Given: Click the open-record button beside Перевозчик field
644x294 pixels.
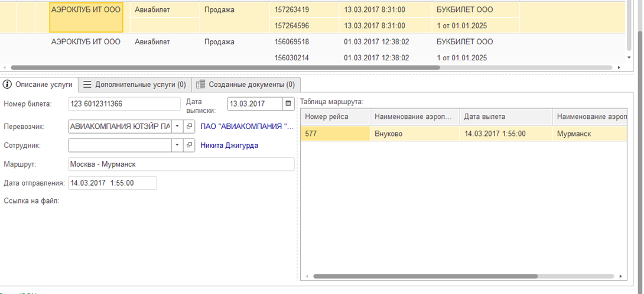Looking at the screenshot, I should point(189,127).
